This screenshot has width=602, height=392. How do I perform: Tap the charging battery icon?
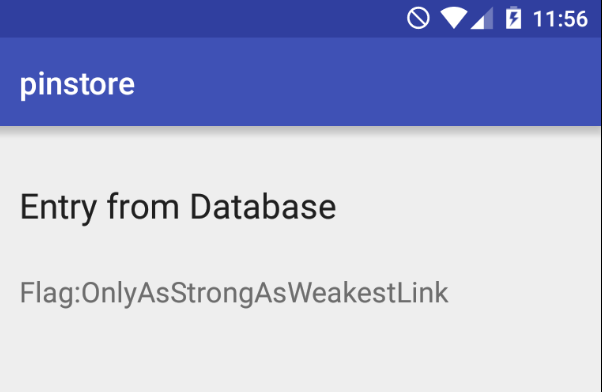[x=513, y=18]
